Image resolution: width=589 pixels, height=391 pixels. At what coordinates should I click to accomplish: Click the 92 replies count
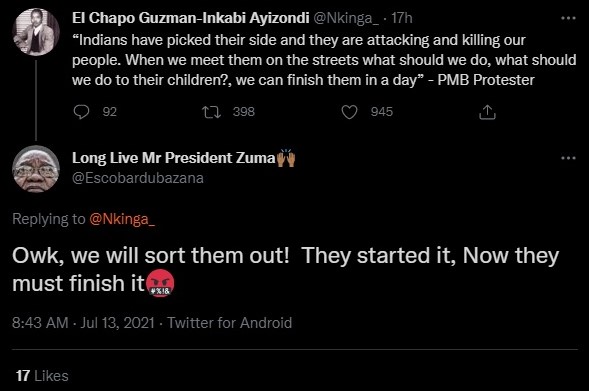click(x=109, y=112)
